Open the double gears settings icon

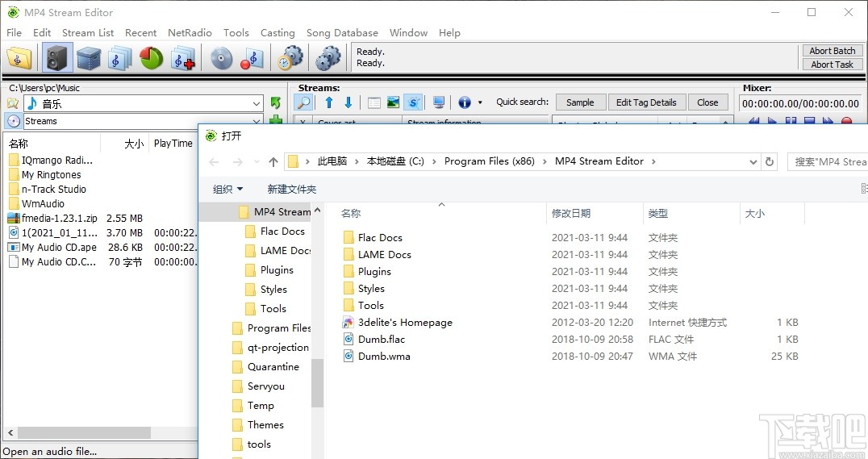[x=328, y=57]
